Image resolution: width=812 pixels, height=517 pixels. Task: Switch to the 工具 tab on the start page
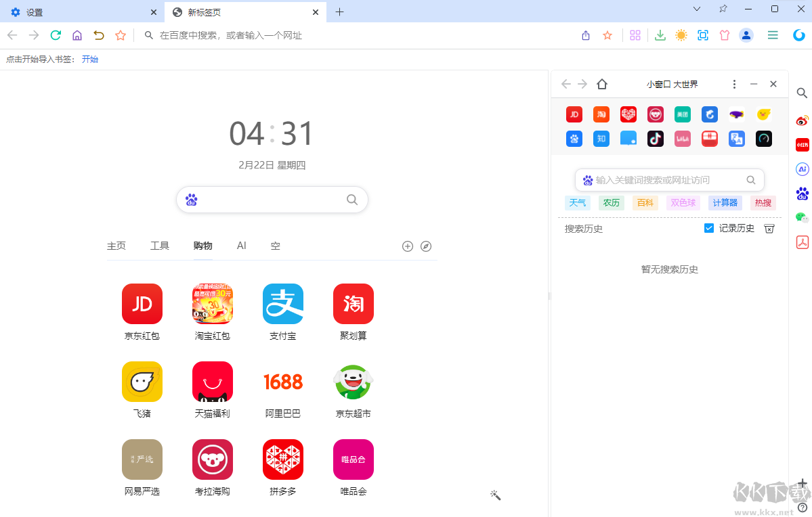160,246
